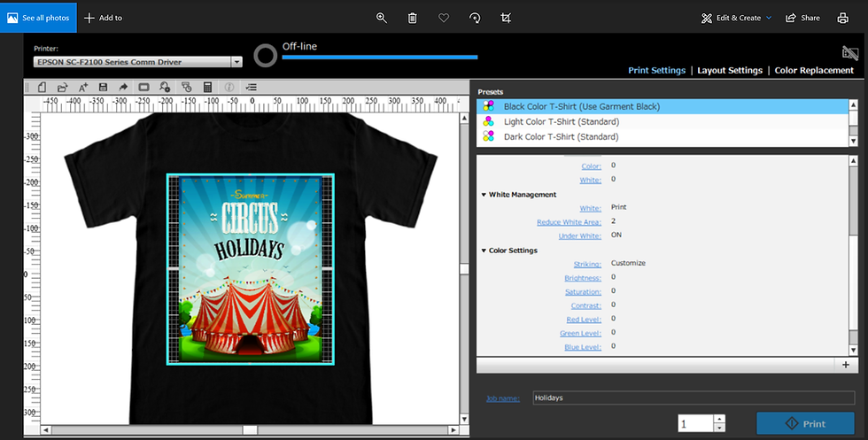Click preview horizontal scrollbar right arrow

tap(453, 429)
